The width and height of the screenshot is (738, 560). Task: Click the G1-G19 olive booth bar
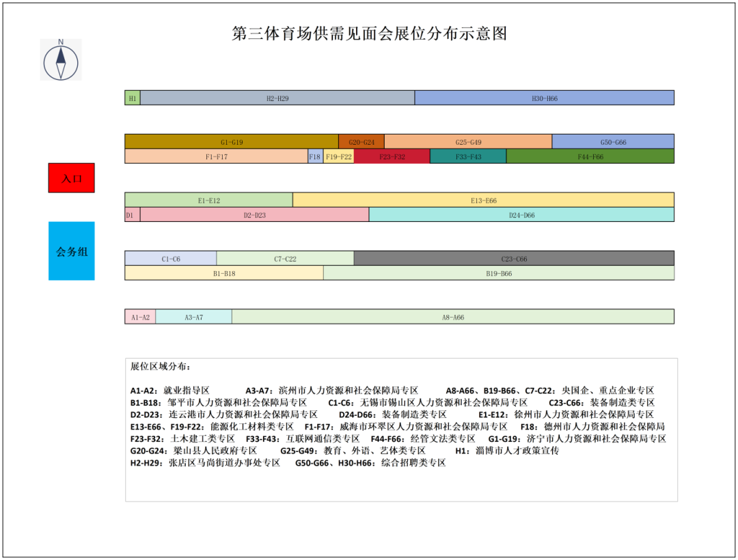[231, 142]
